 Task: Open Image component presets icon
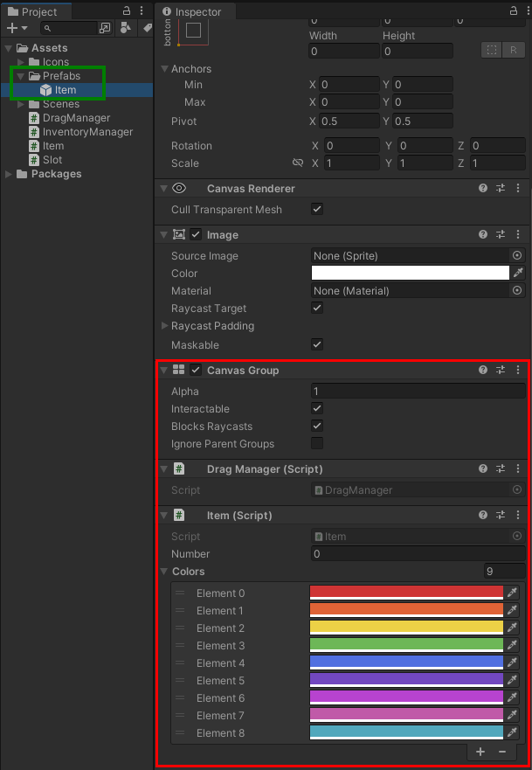(x=501, y=235)
